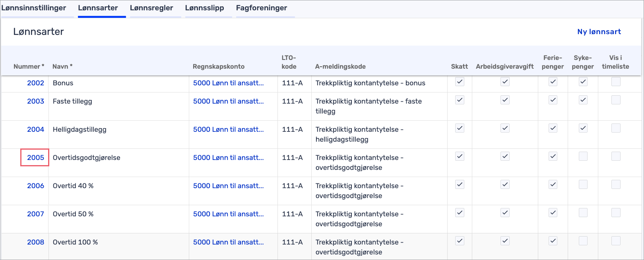The width and height of the screenshot is (644, 260).
Task: Toggle Sykepenger checkbox for Helligdagstillegg
Action: tap(583, 128)
